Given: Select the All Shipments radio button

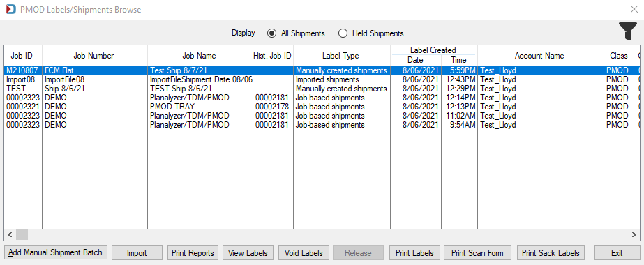Looking at the screenshot, I should point(271,33).
